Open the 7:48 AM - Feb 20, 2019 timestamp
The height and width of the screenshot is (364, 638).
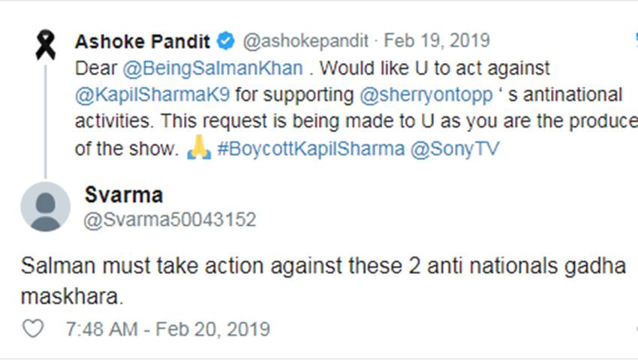click(x=167, y=329)
